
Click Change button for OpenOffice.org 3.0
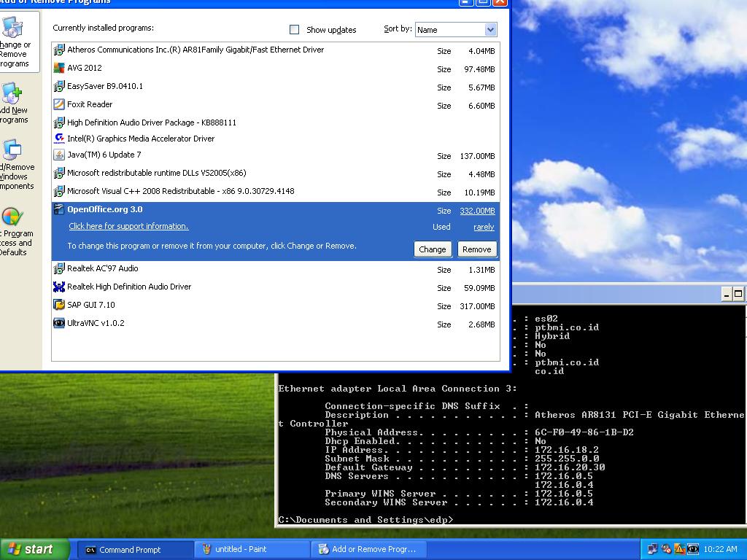432,249
